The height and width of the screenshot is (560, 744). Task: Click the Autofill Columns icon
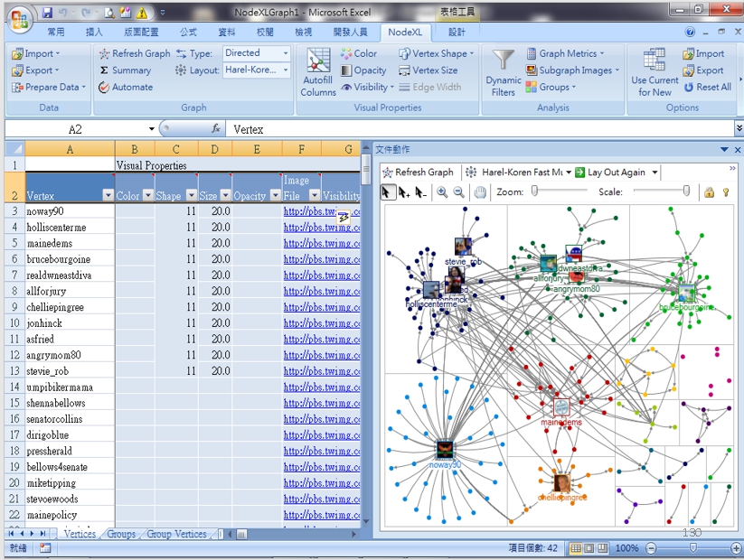pos(318,61)
